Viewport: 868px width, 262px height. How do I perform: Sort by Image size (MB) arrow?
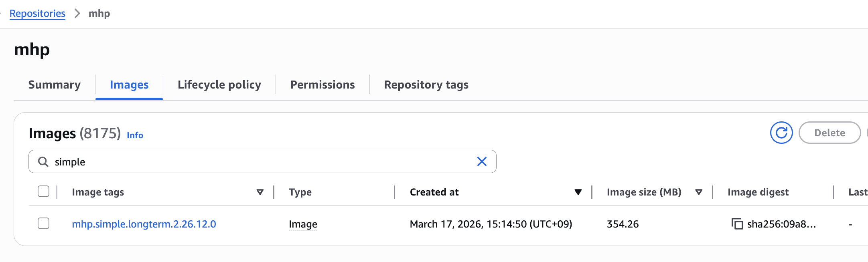pyautogui.click(x=699, y=192)
